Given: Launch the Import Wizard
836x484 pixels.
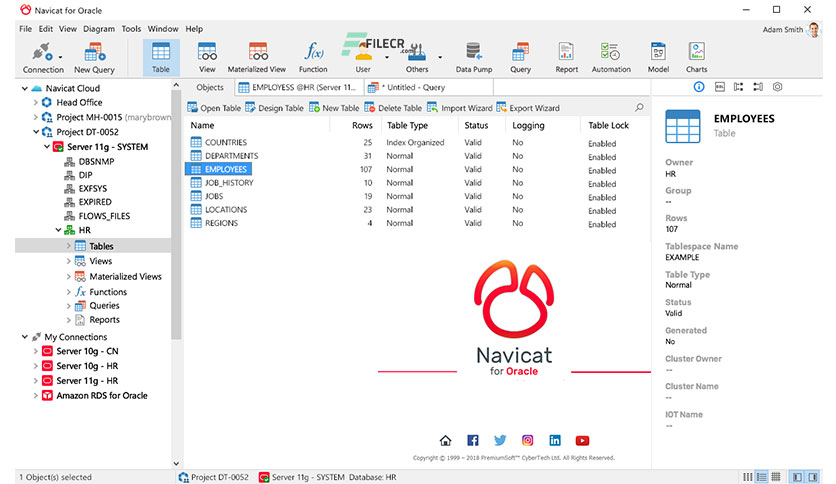Looking at the screenshot, I should click(460, 108).
